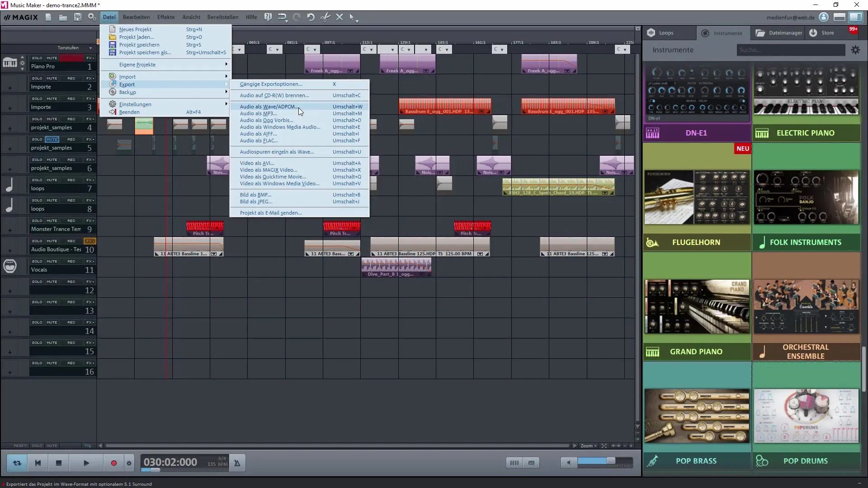Open FX menu on Piano Pro track
The height and width of the screenshot is (488, 868).
pyautogui.click(x=90, y=58)
